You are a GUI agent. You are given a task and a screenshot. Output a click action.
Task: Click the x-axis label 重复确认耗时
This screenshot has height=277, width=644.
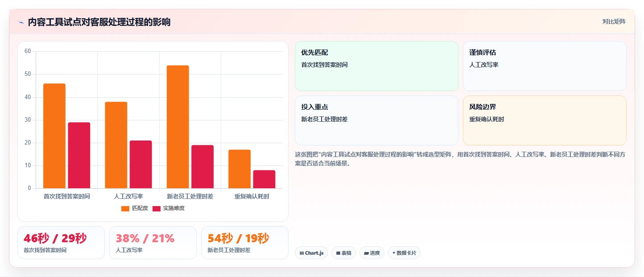[252, 196]
